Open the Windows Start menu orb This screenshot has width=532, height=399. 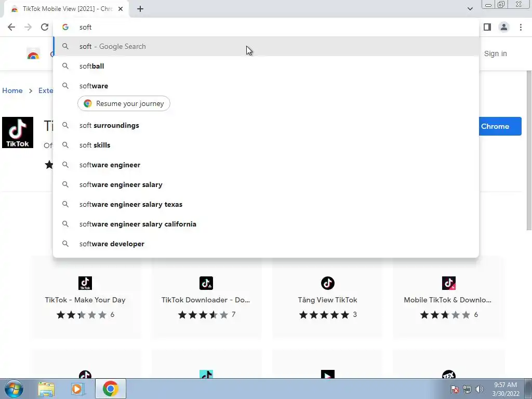click(14, 389)
